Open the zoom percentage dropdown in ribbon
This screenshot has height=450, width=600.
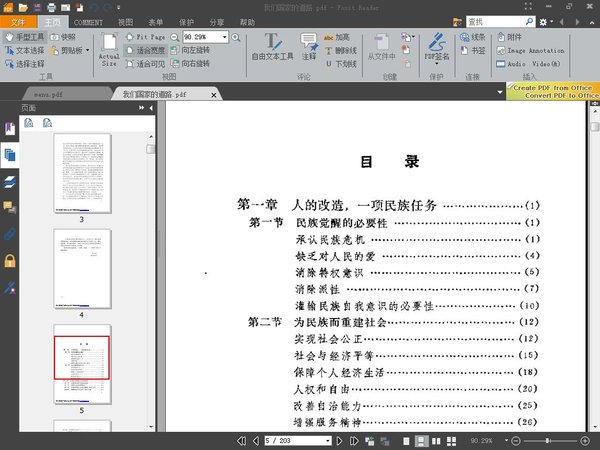pyautogui.click(x=225, y=36)
